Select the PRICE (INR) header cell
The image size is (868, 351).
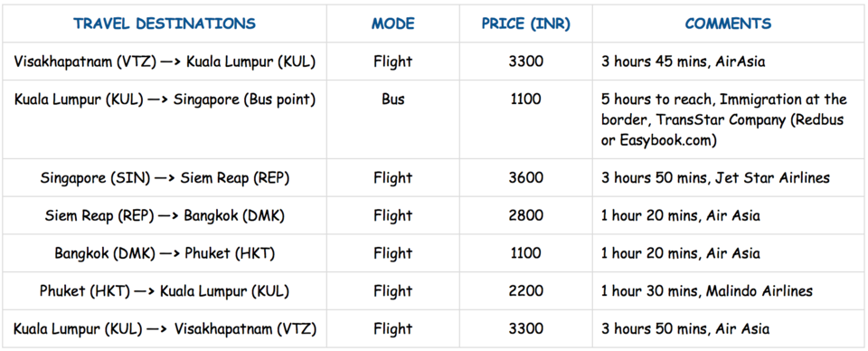pos(526,24)
